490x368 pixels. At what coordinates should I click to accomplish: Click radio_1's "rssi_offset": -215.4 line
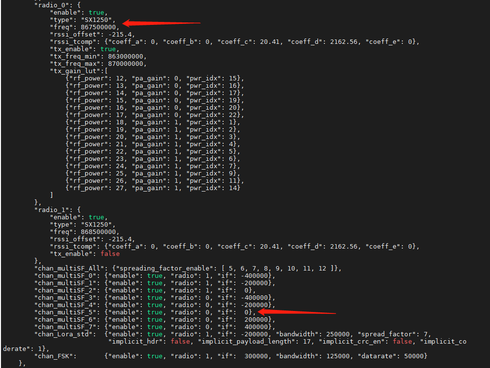point(92,239)
